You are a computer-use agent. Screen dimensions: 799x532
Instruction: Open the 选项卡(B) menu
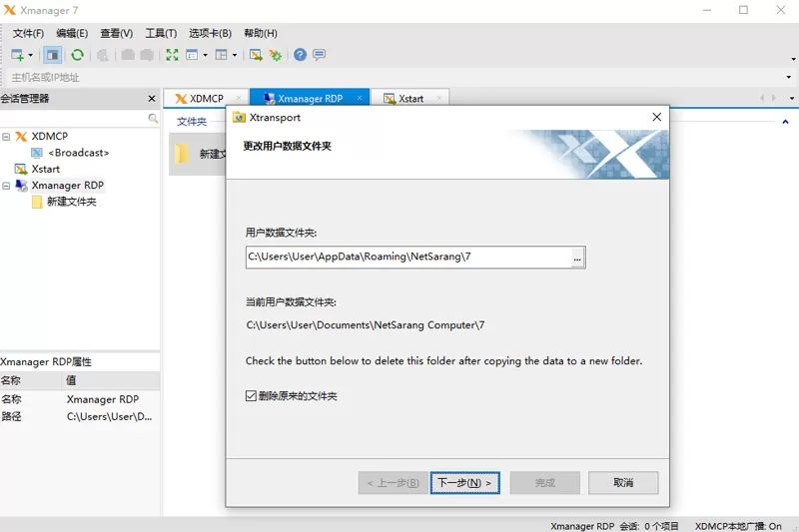point(210,33)
